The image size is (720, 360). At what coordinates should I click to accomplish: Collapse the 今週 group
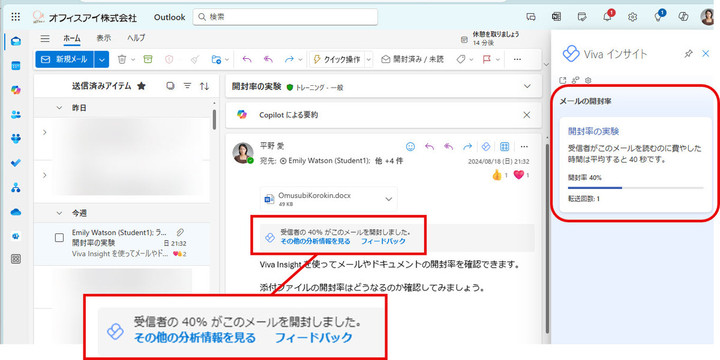[59, 213]
